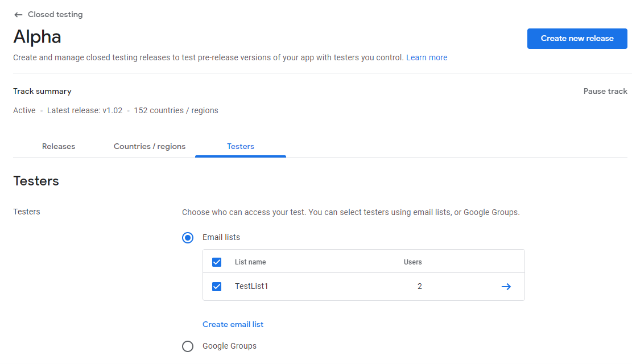Open the Countries / regions tab

(150, 146)
